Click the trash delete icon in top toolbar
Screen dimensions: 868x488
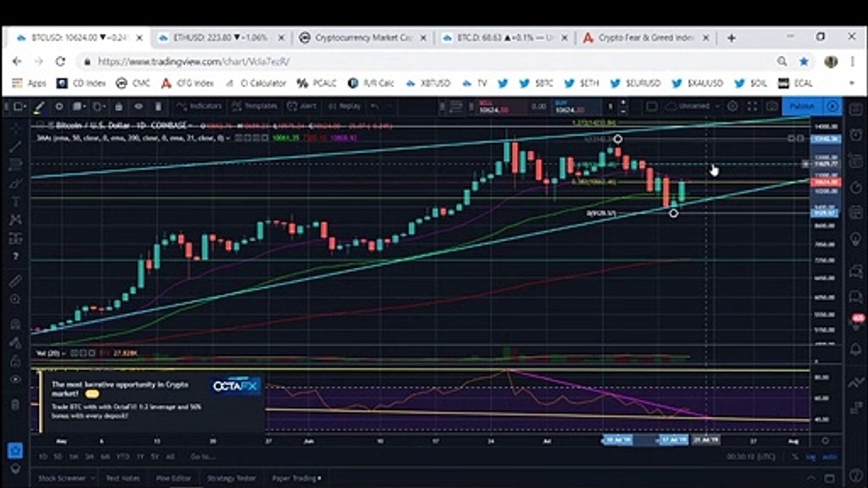tap(158, 106)
